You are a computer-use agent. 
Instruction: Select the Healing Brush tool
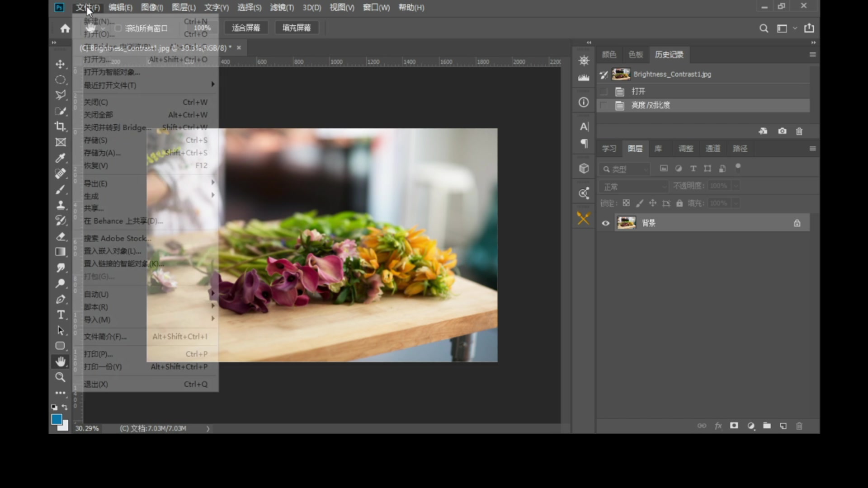click(60, 174)
